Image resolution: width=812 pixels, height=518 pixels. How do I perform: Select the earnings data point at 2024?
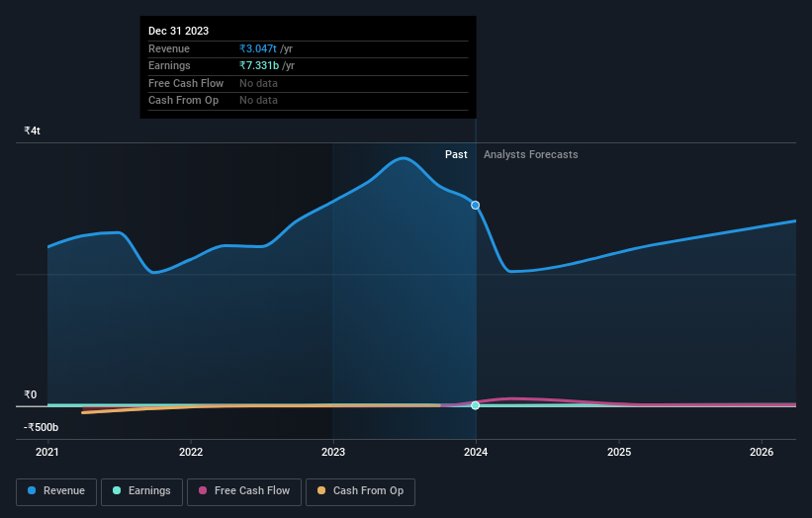[476, 405]
